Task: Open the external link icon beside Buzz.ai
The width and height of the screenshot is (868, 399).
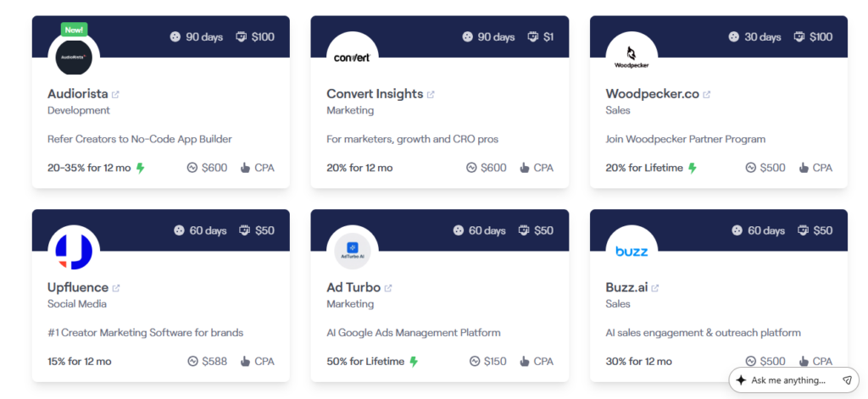Action: point(655,288)
